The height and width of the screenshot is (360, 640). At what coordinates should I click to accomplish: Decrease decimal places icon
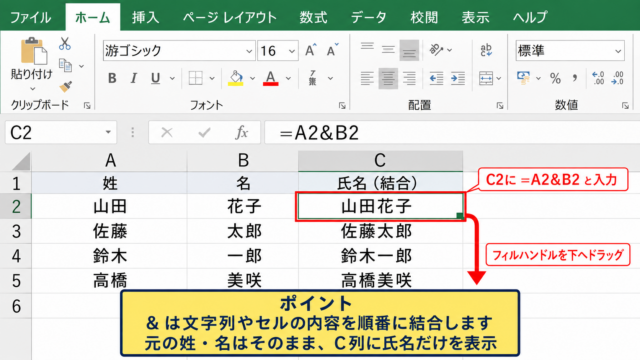tap(618, 78)
